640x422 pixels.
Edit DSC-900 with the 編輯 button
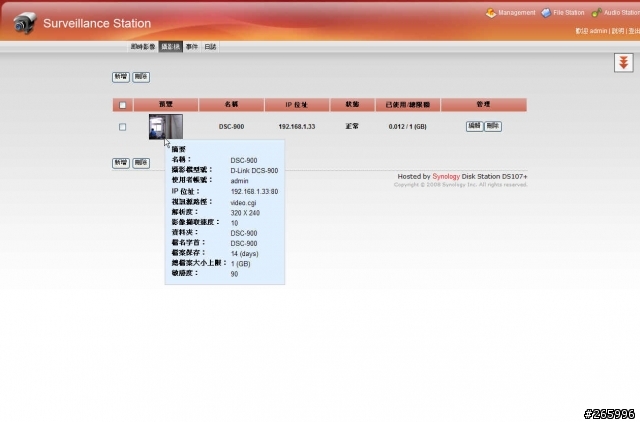[x=474, y=126]
